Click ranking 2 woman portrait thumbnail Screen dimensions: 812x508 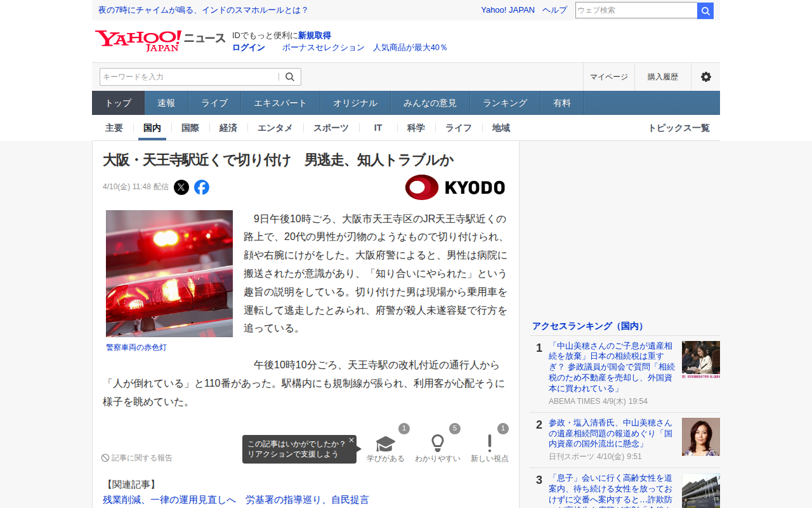tap(701, 437)
